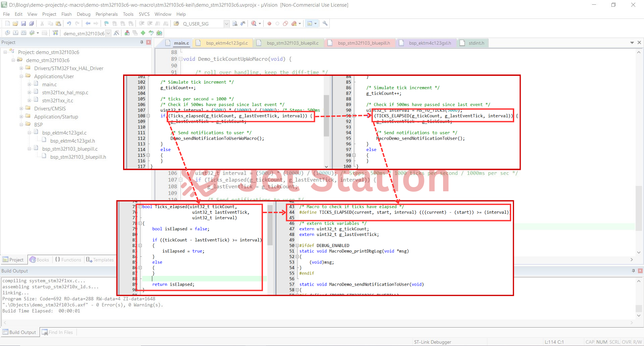Select stm32f1xx_it.c in the project tree
The image size is (644, 346).
[57, 101]
